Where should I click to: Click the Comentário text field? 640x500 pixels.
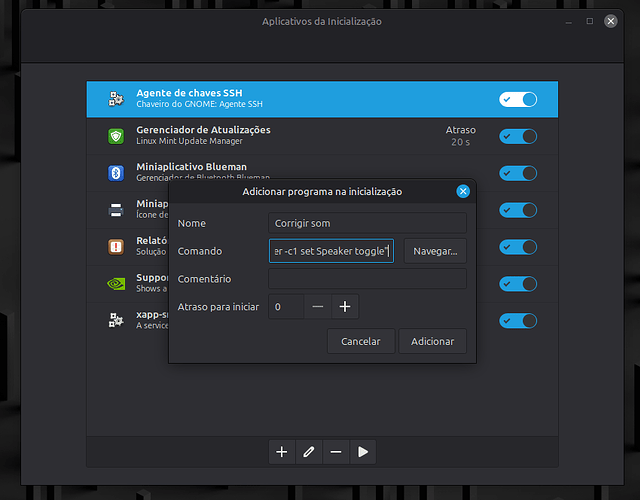(x=367, y=279)
